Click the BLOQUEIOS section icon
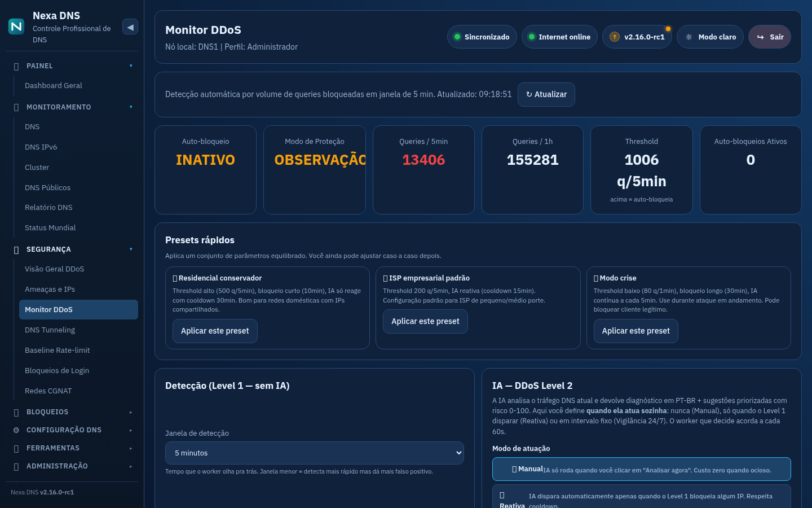Screen dimensions: 812x508 coord(16,413)
